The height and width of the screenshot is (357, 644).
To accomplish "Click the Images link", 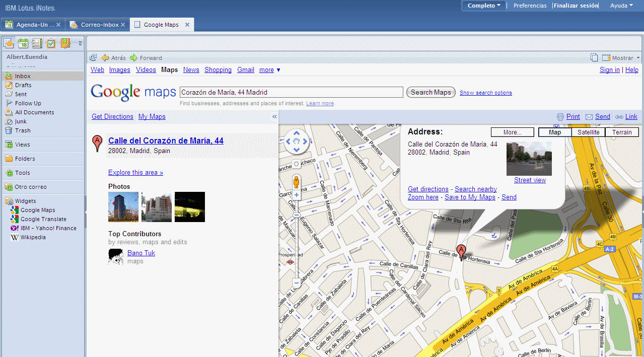I will pyautogui.click(x=120, y=70).
